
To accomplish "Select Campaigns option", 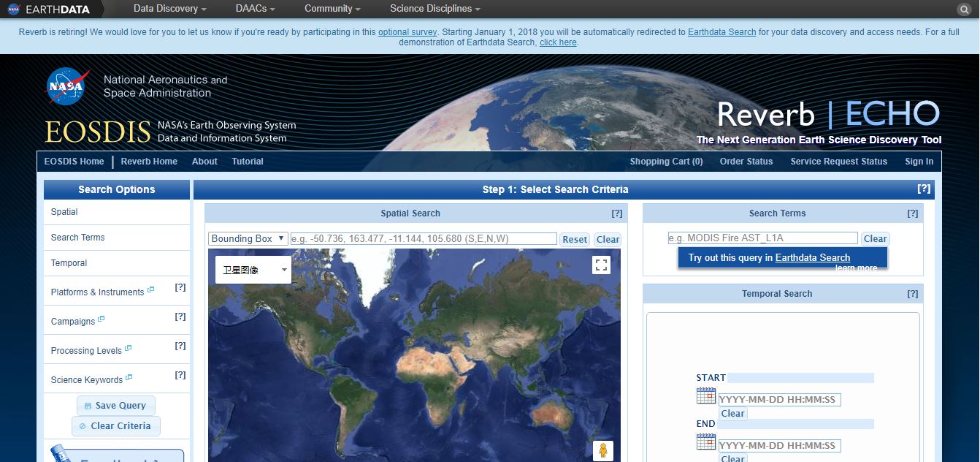I will click(x=73, y=321).
